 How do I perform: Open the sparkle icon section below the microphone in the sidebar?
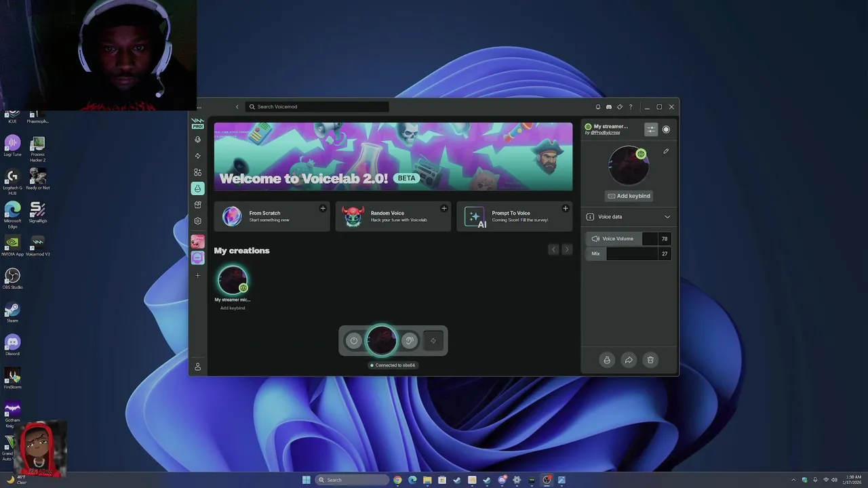(x=197, y=156)
